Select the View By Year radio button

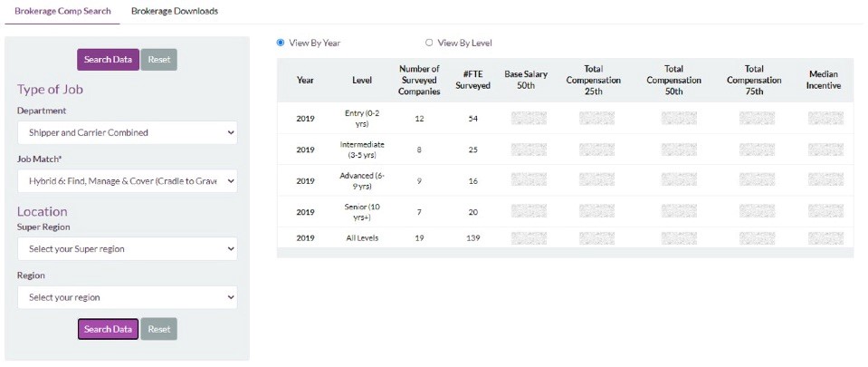pos(281,43)
